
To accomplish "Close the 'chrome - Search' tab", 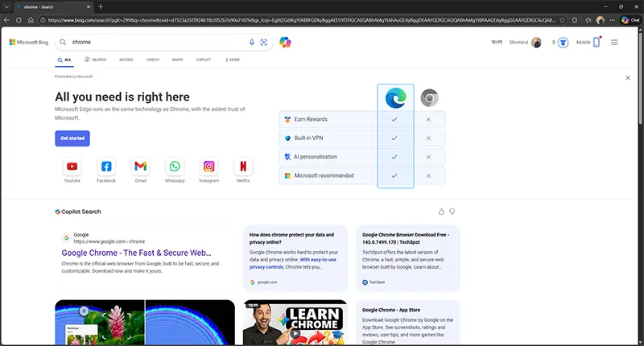I will pos(89,6).
